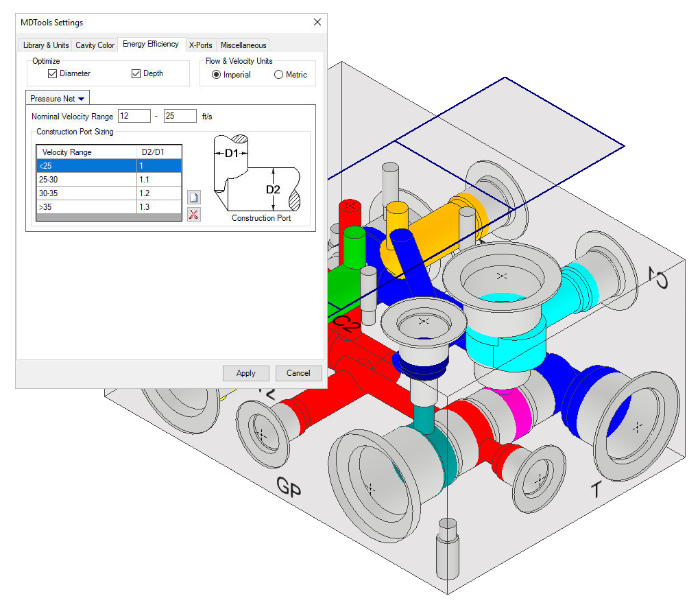Open the X-Ports tab
The height and width of the screenshot is (607, 700).
pos(200,45)
